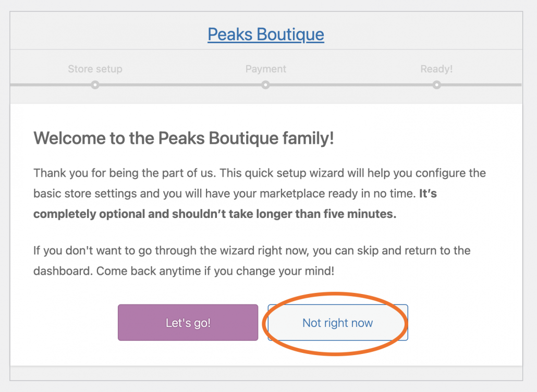Click the Store setup step label
This screenshot has height=392, width=537.
tap(95, 69)
